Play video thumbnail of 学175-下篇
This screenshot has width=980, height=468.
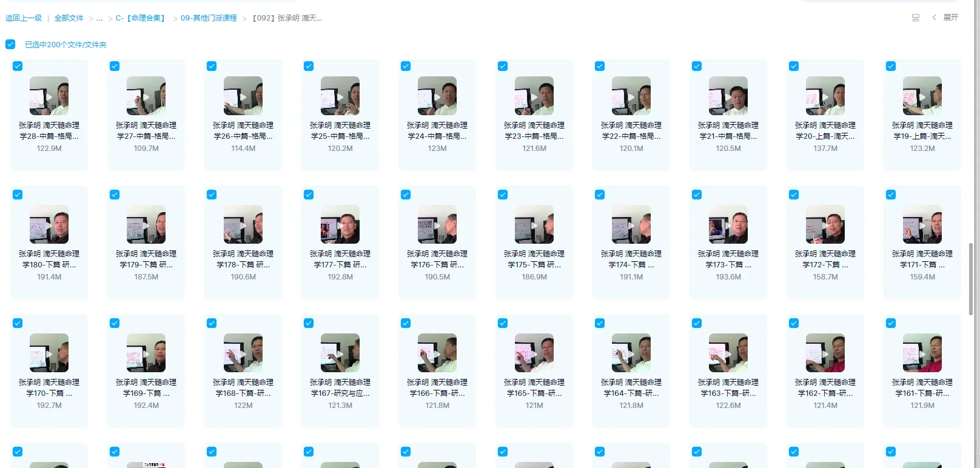[x=534, y=224]
